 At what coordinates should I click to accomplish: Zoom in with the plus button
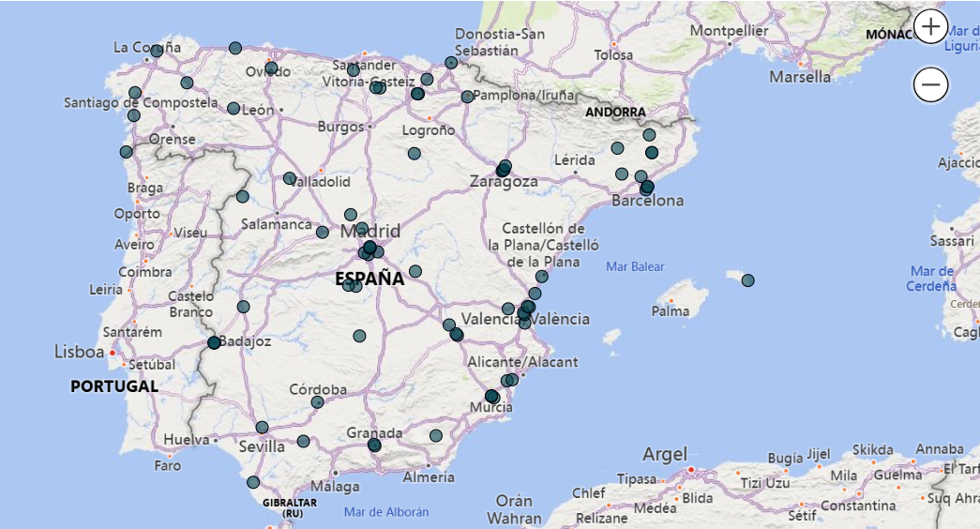tap(930, 27)
